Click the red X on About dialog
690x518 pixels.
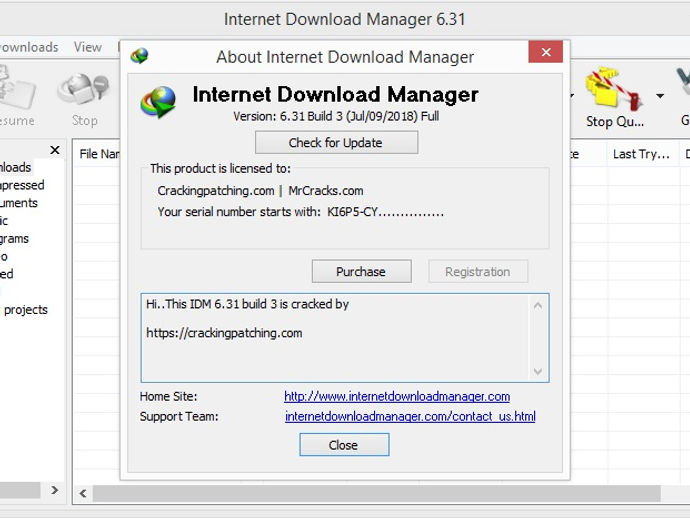coord(546,52)
